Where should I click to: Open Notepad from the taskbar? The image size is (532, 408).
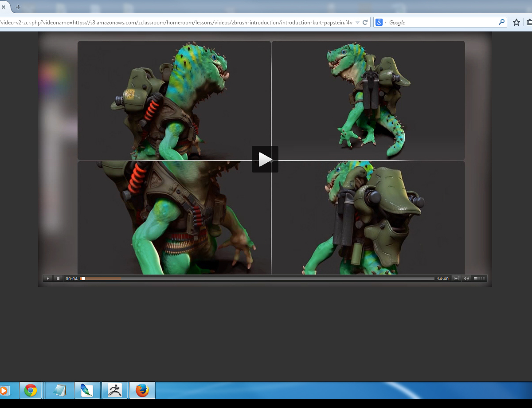click(x=59, y=390)
